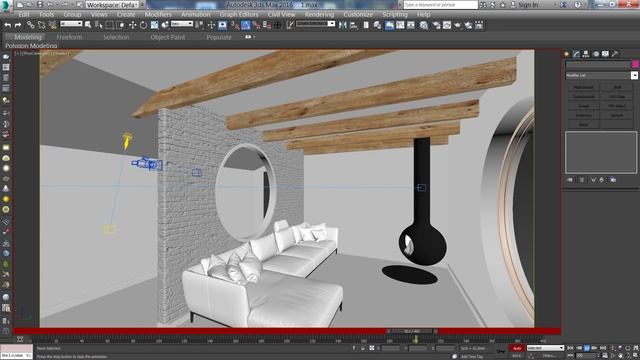Go to the start frame
The width and height of the screenshot is (640, 360).
point(570,348)
